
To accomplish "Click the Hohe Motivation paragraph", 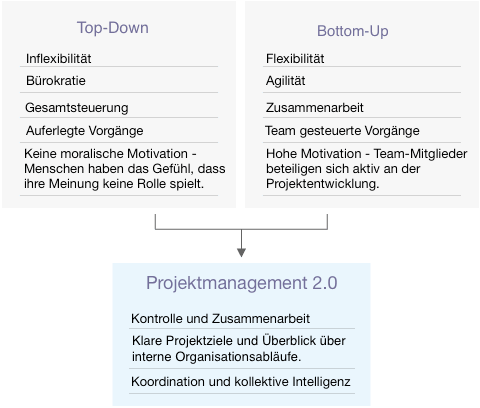I will coord(366,169).
